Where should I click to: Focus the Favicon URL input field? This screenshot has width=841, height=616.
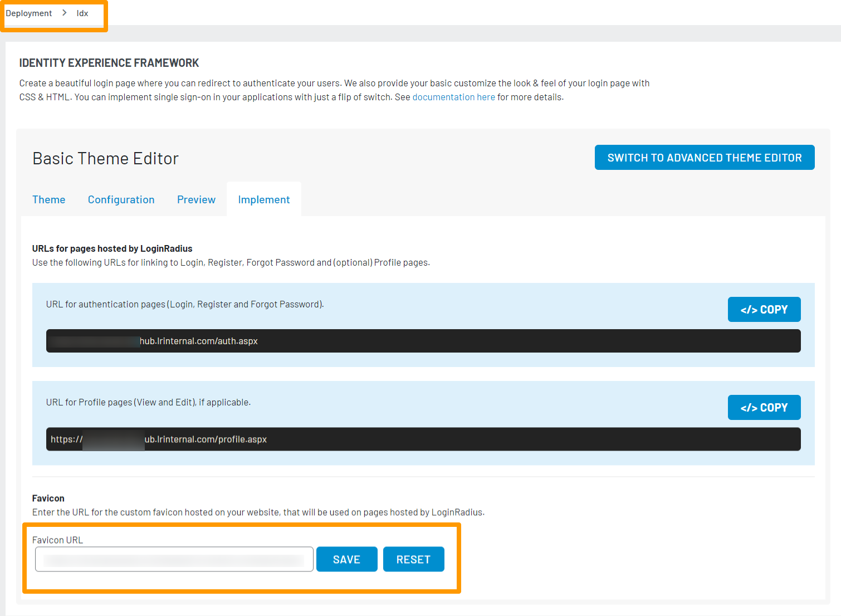pos(174,559)
